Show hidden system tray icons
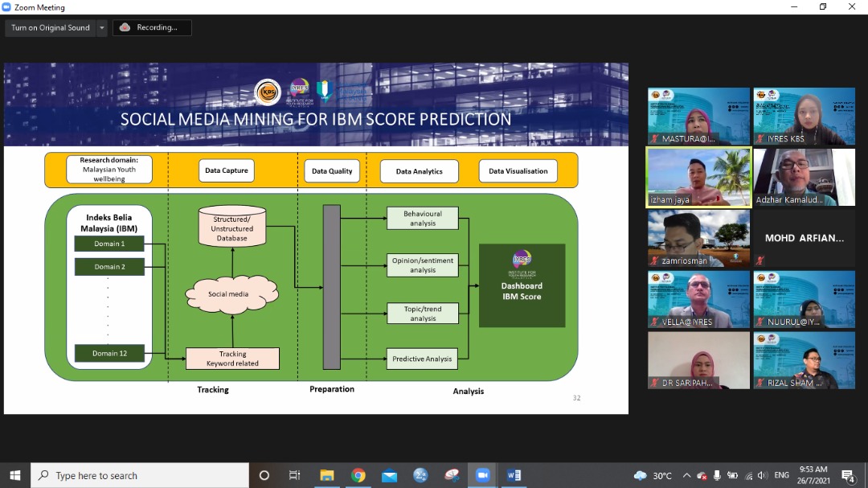 tap(686, 475)
